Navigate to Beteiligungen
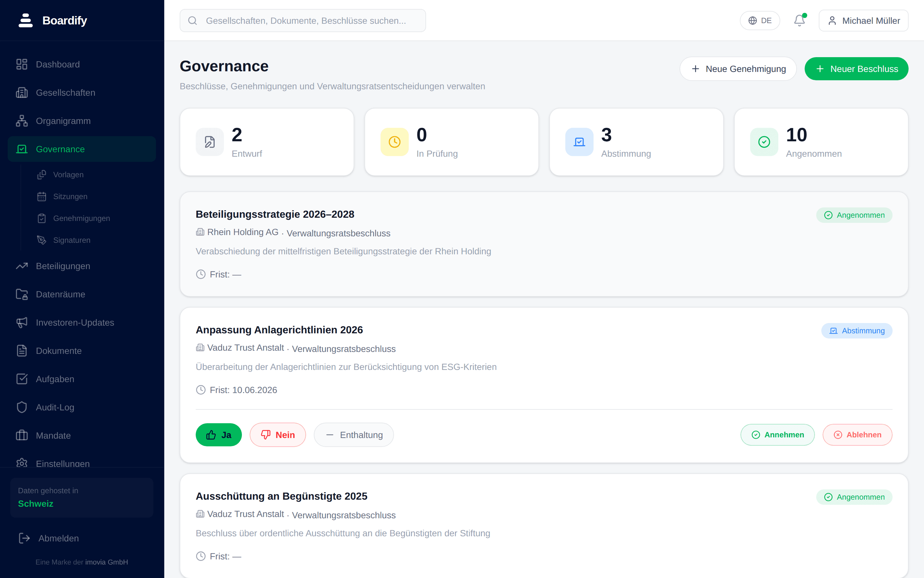 click(x=82, y=266)
